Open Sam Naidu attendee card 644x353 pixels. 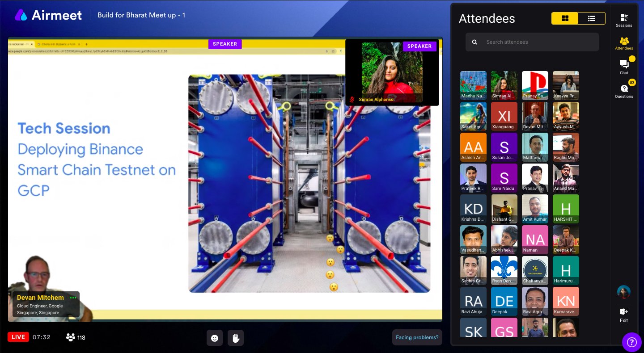click(504, 178)
